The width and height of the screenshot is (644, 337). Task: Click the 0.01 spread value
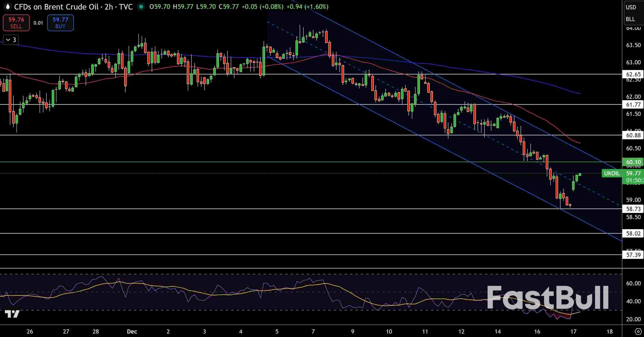tap(38, 23)
